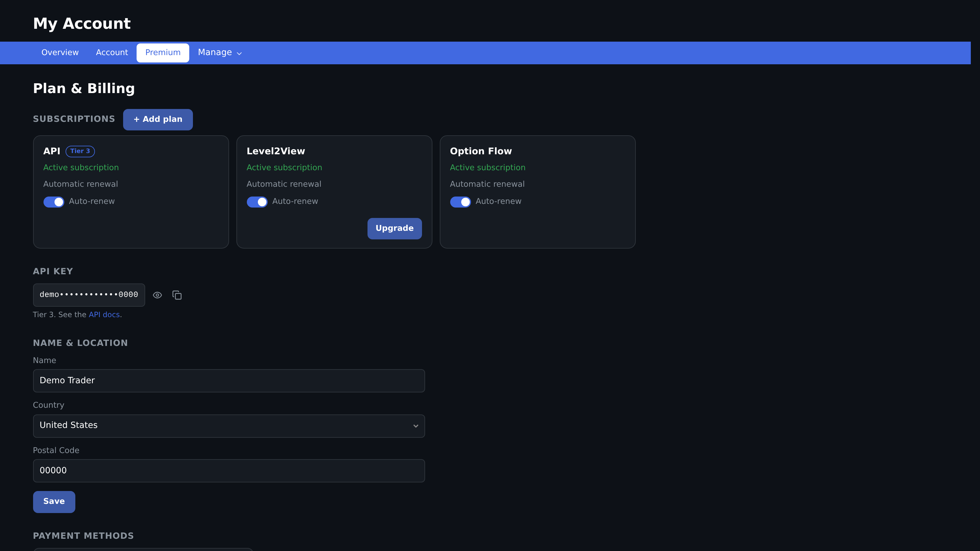Click the Option Flow card title

[481, 151]
